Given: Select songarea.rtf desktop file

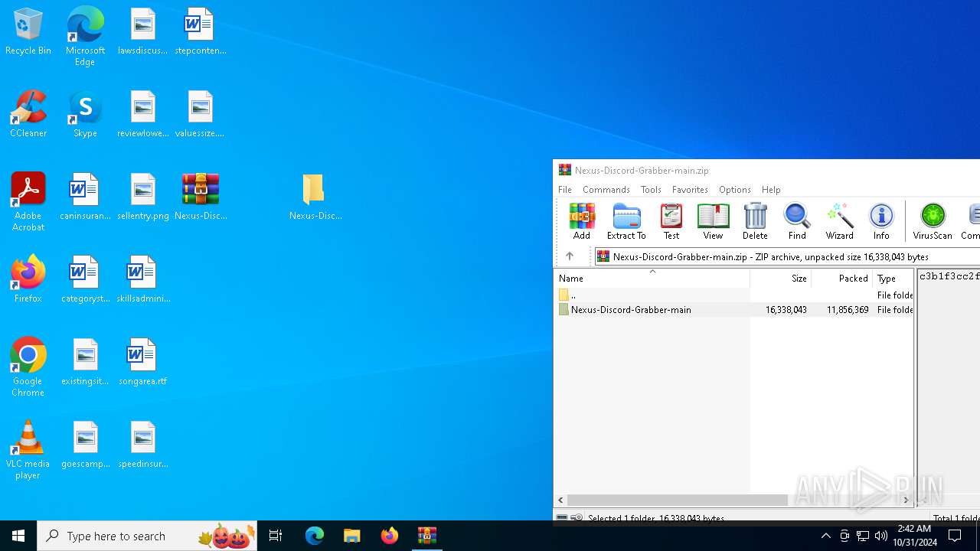Looking at the screenshot, I should [x=143, y=361].
